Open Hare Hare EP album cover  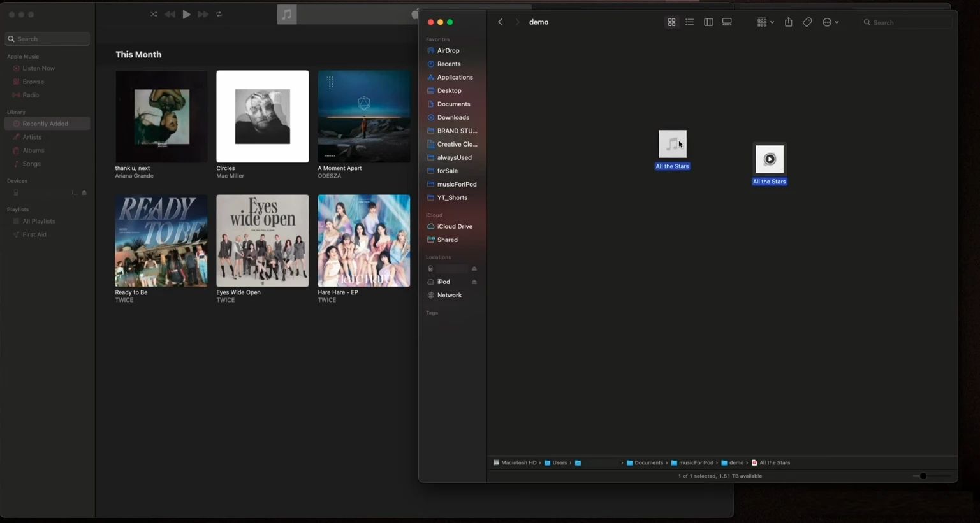(364, 241)
